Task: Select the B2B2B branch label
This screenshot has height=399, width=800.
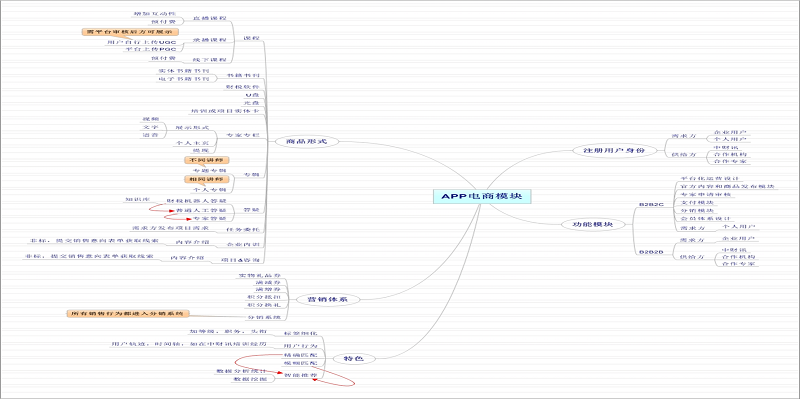Action: pos(651,252)
